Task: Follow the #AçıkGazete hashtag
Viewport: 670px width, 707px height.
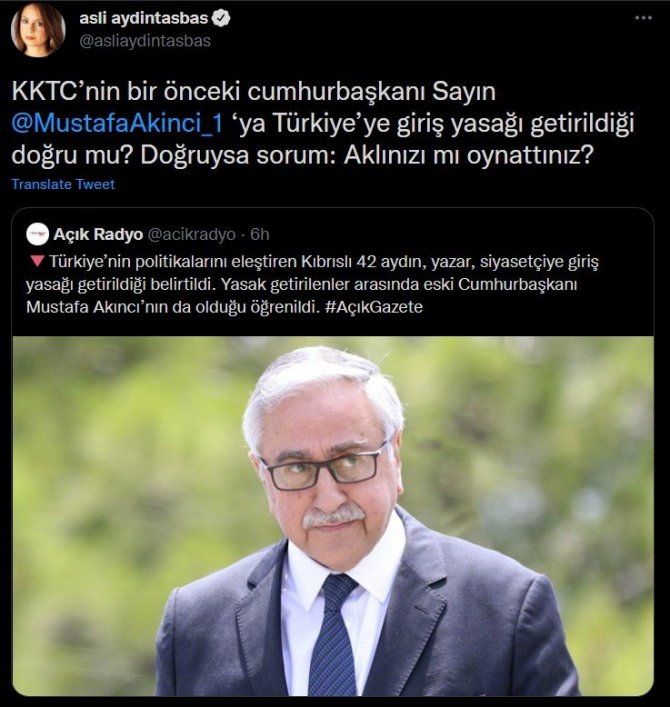Action: [373, 307]
